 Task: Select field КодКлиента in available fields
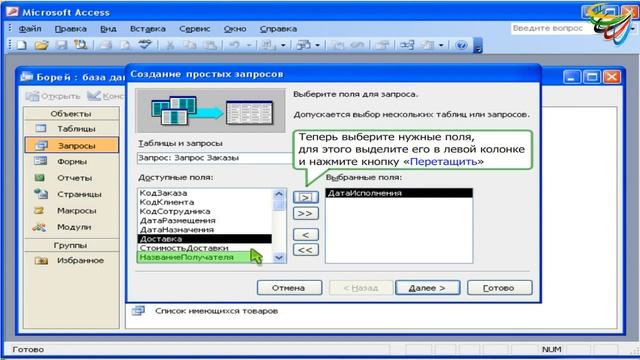point(205,202)
